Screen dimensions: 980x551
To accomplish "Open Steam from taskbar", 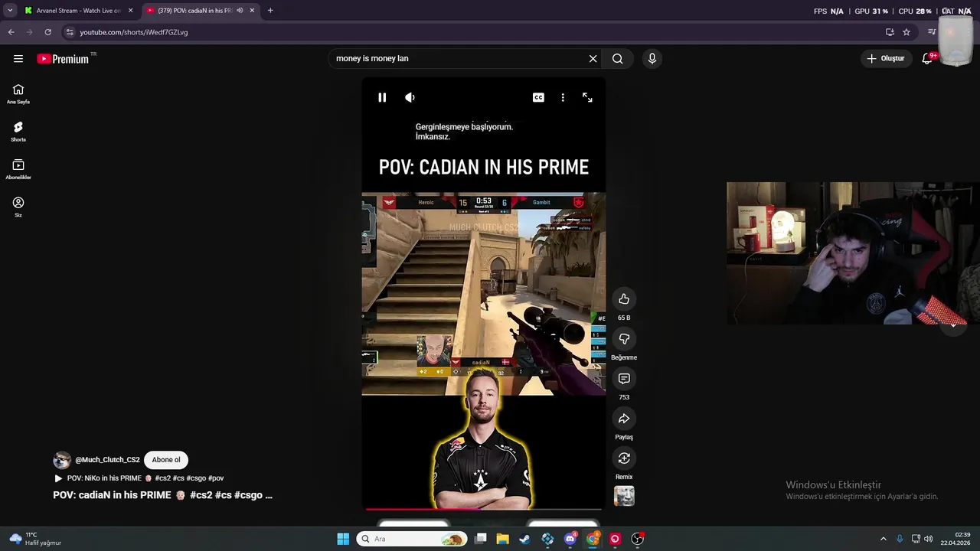I will [524, 539].
